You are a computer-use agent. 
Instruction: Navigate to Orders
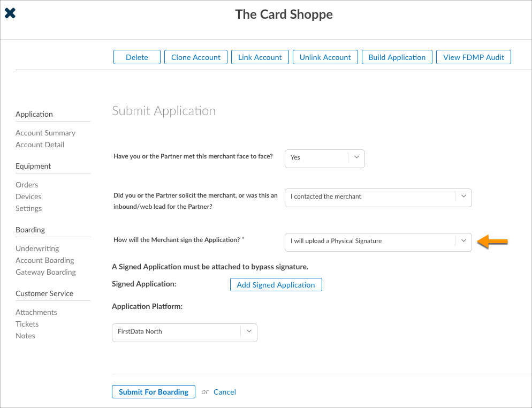pyautogui.click(x=27, y=185)
